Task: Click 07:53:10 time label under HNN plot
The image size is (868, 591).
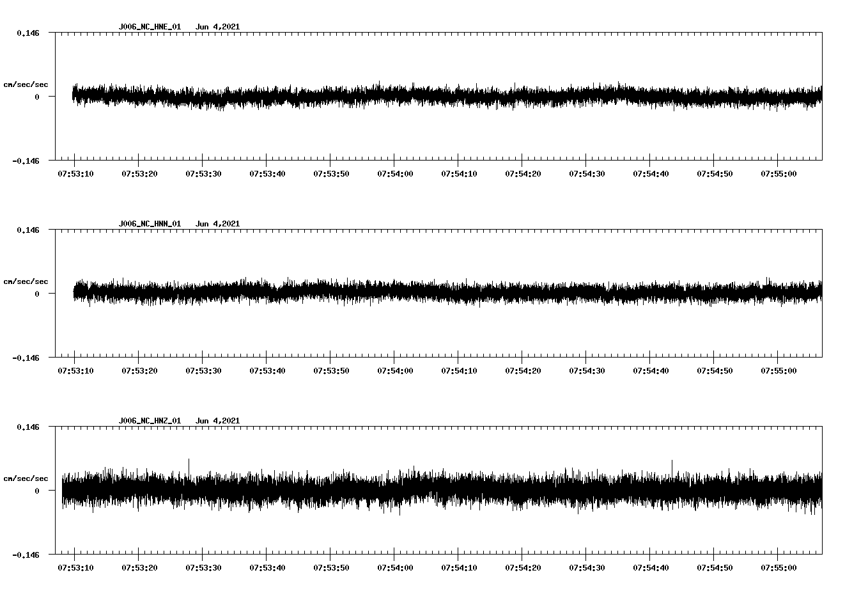Action: pyautogui.click(x=75, y=370)
